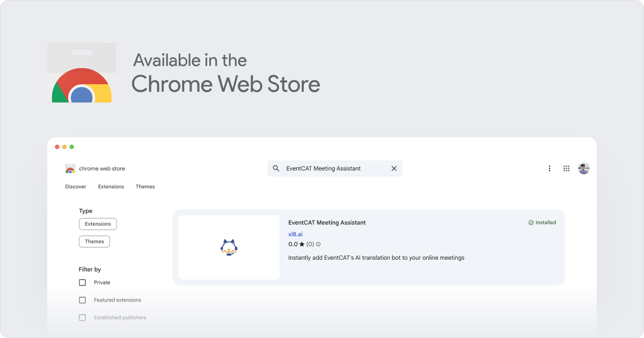
Task: Click the rating info icon beside (0)
Action: [x=318, y=244]
